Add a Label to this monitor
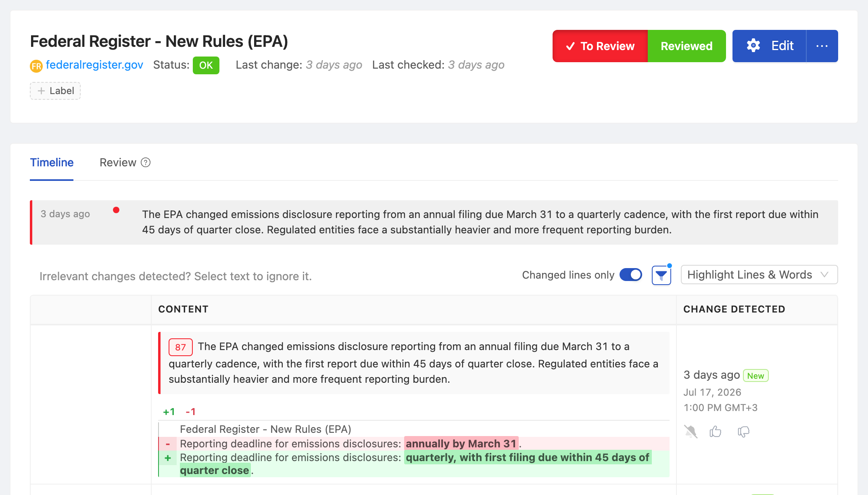This screenshot has width=868, height=495. coord(55,91)
